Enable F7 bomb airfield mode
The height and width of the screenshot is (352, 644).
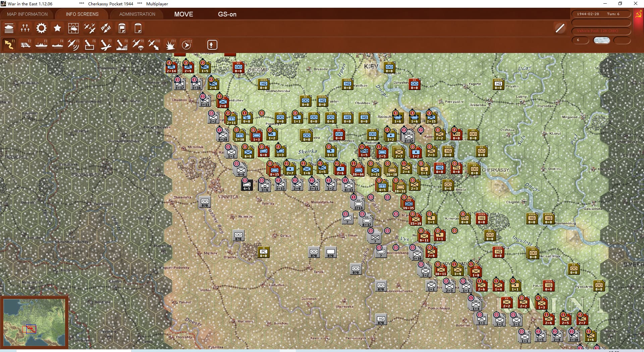point(106,45)
